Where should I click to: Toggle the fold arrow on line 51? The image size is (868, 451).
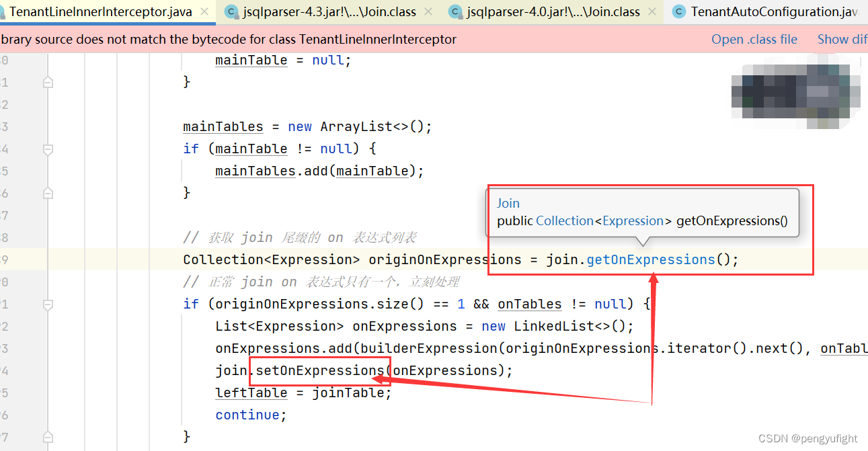pyautogui.click(x=48, y=304)
